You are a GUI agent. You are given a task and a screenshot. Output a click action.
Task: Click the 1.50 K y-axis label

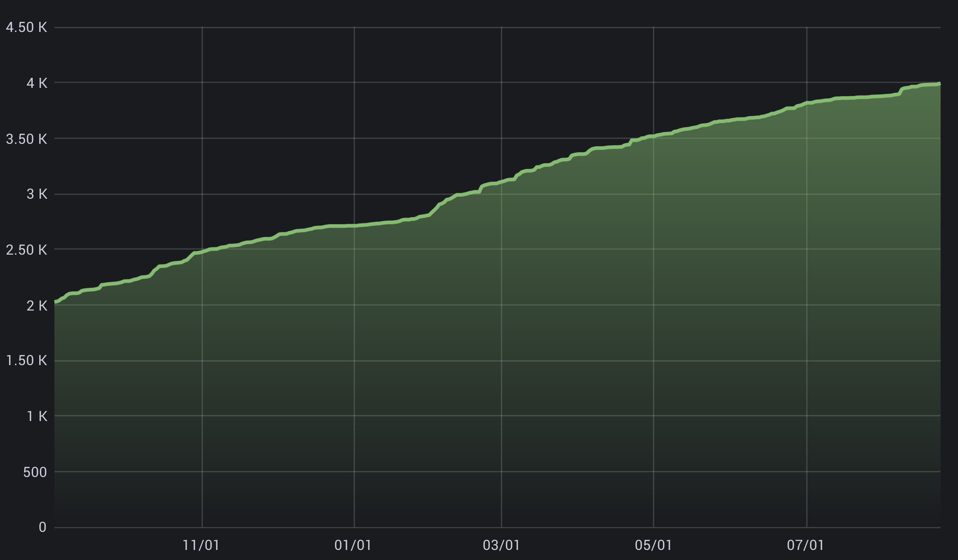[x=27, y=361]
